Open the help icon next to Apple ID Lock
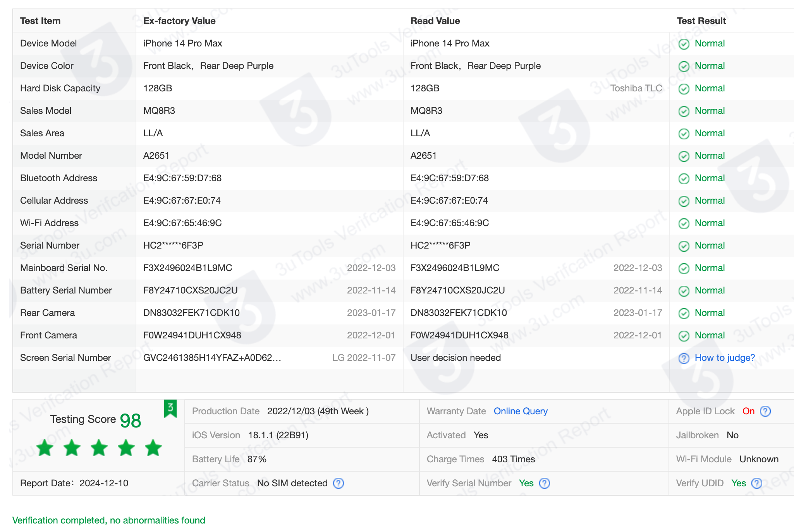The width and height of the screenshot is (794, 532). 765,411
